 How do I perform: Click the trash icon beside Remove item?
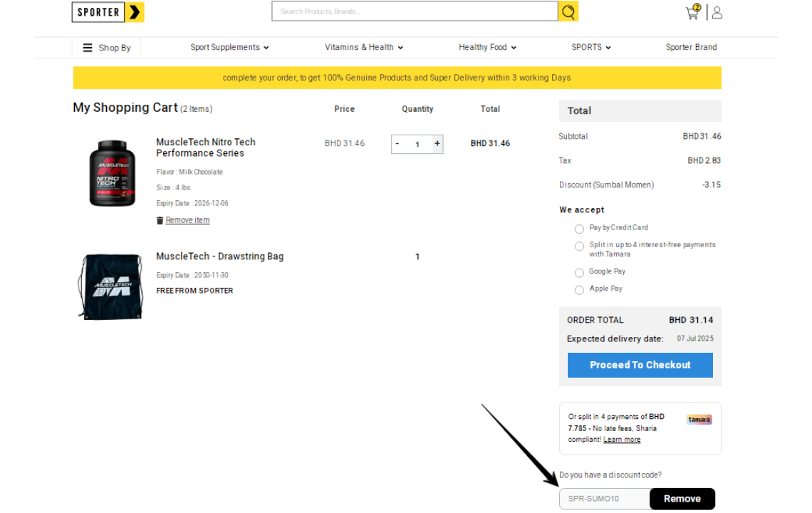click(160, 221)
